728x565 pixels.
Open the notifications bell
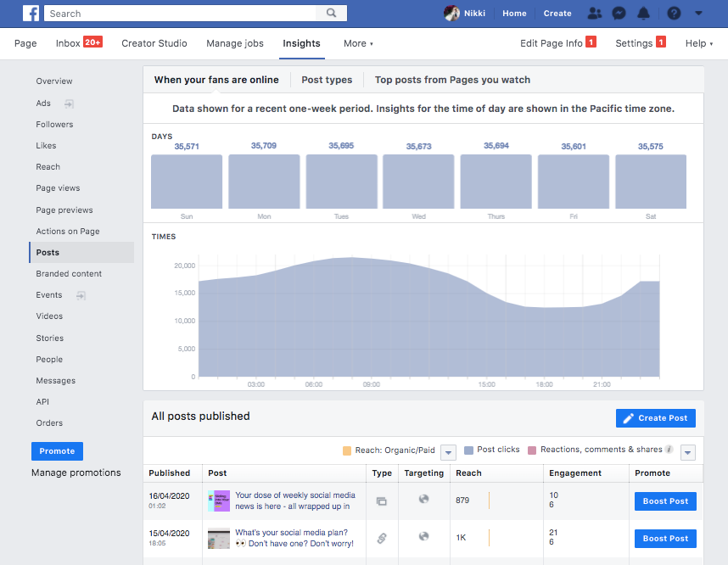tap(643, 13)
